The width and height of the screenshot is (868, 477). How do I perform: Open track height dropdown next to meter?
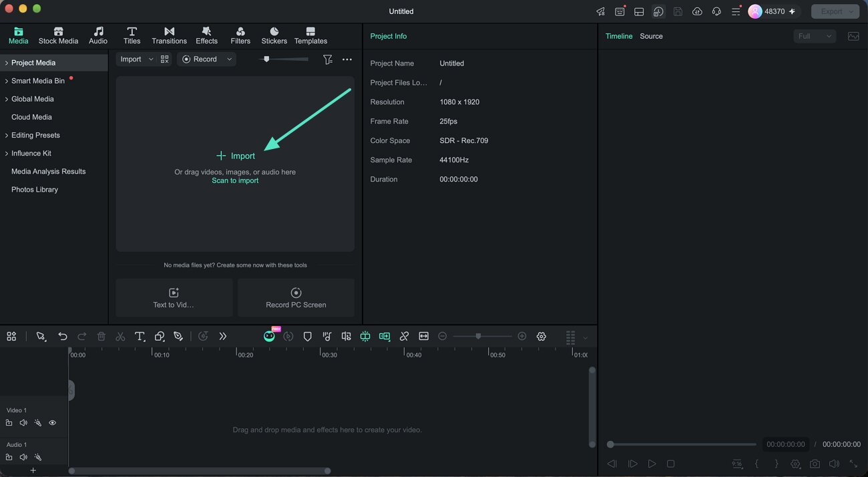tap(586, 338)
